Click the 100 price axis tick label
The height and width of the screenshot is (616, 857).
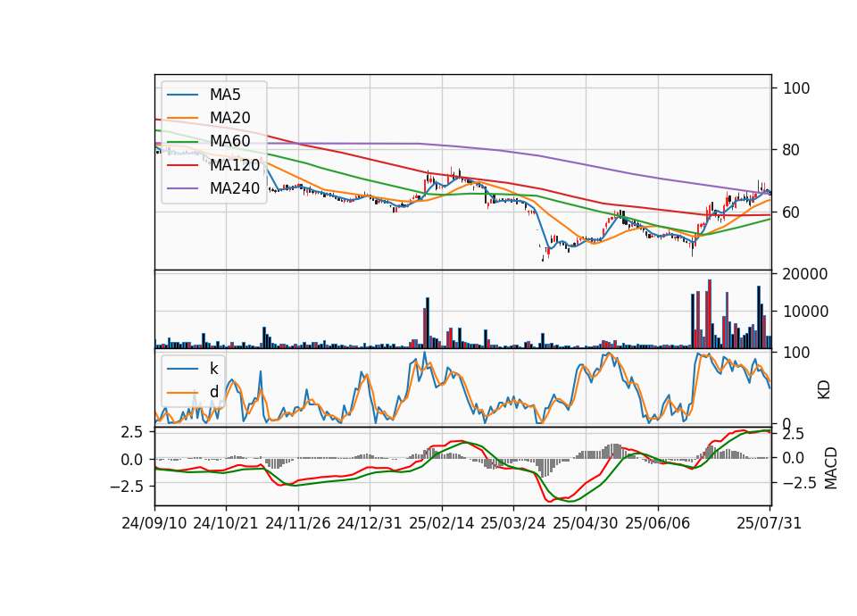point(796,88)
